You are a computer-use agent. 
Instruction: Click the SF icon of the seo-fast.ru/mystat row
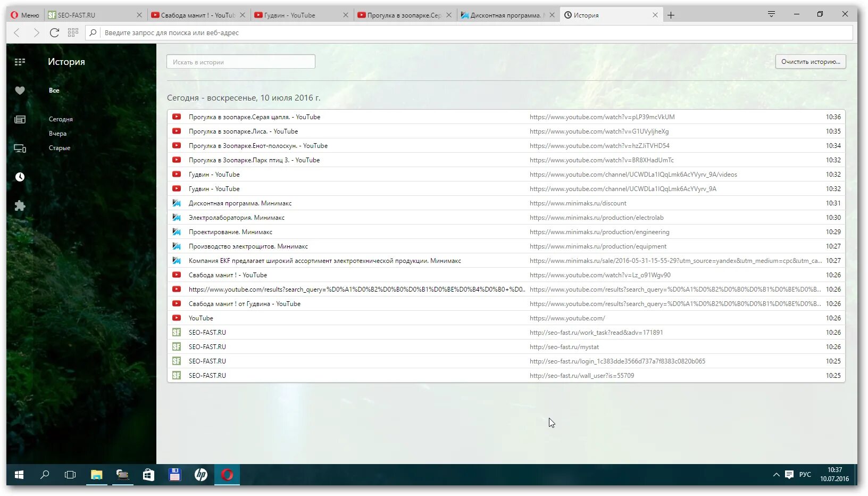click(177, 347)
